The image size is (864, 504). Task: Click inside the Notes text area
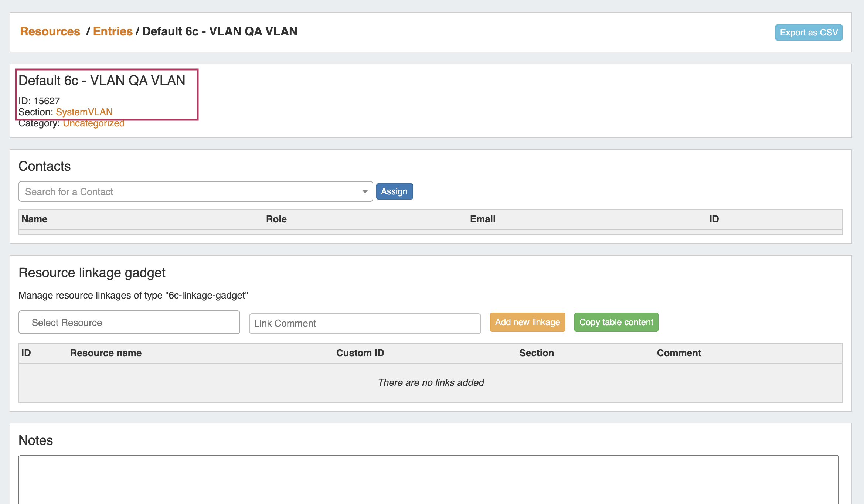[428, 480]
